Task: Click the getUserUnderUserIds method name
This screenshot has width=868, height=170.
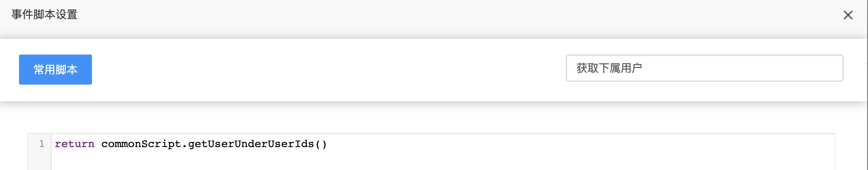Action: coord(251,144)
